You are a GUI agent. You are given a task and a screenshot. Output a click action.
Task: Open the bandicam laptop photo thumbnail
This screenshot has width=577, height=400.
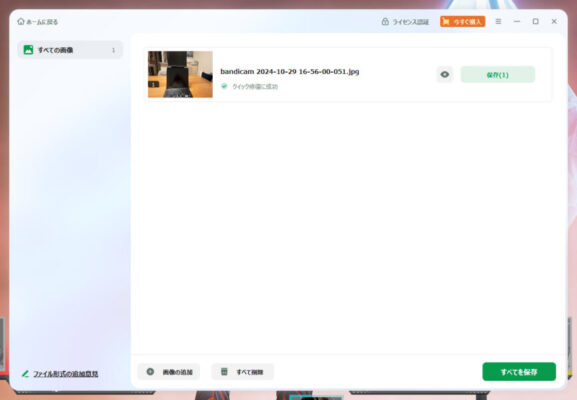[180, 74]
